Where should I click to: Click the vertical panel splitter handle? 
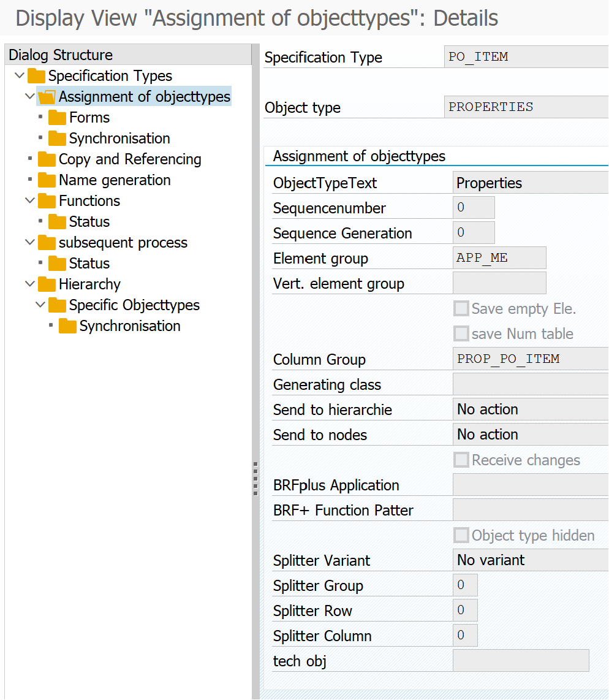pos(255,478)
